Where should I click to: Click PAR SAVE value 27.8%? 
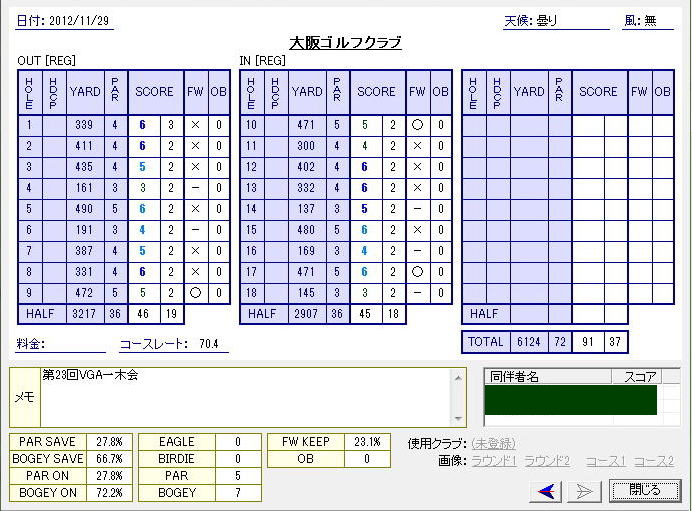click(x=109, y=442)
